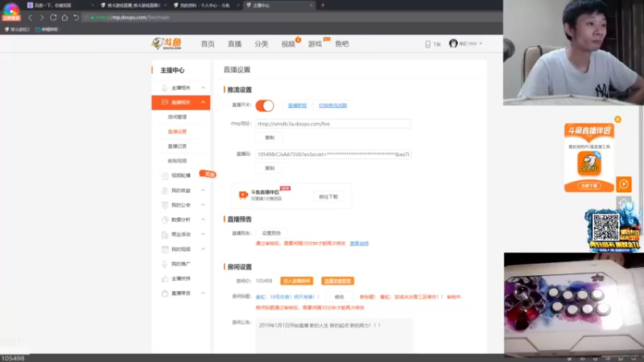Click the 我的收益 sidebar icon

[x=165, y=191]
